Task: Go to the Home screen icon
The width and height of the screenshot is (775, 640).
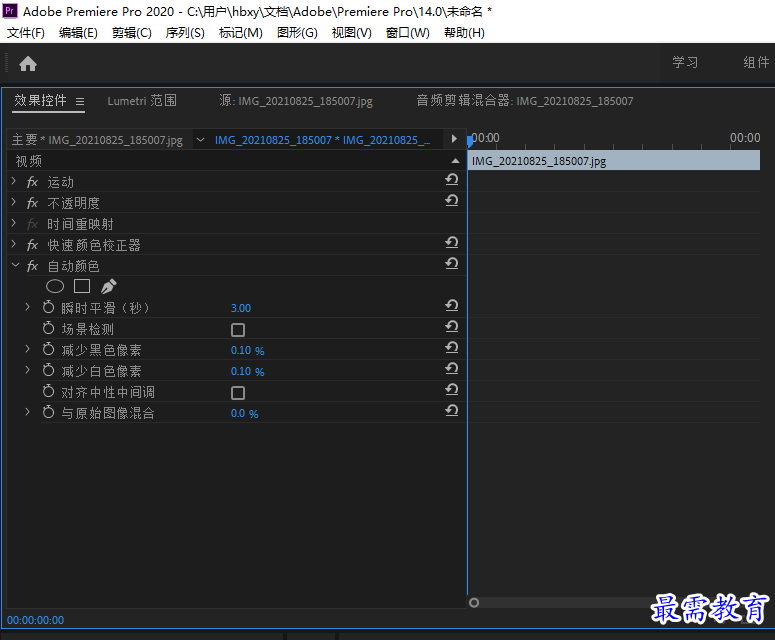Action: click(28, 64)
